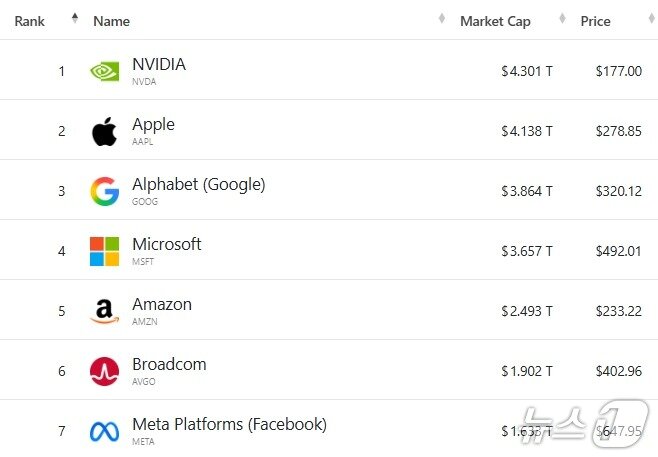Sort by the Name column arrow
The image size is (658, 457).
[x=442, y=20]
